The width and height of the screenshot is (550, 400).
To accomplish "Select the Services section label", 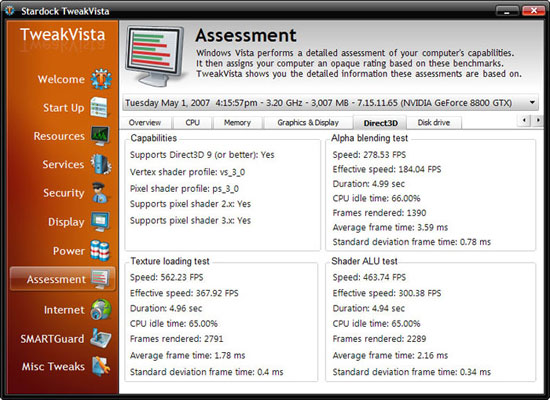I will (63, 165).
